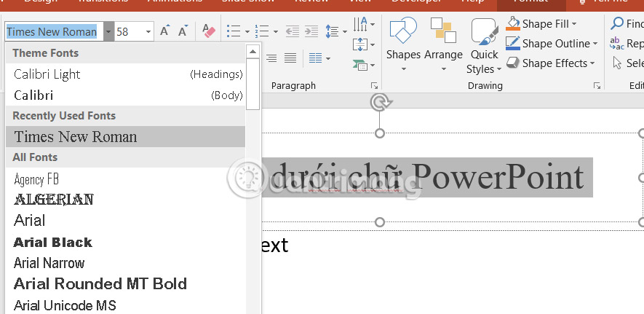
Task: Open the Columns dropdown arrow
Action: pyautogui.click(x=328, y=59)
